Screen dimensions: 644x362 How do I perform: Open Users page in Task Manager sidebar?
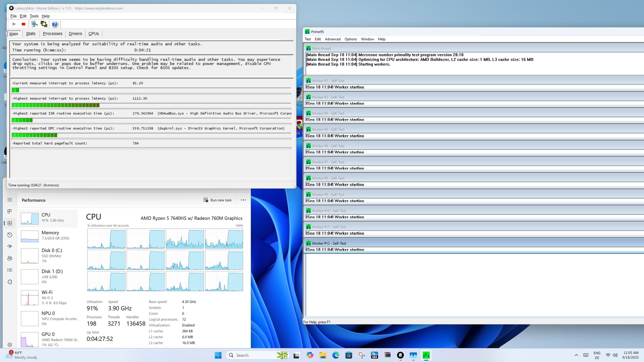10,258
